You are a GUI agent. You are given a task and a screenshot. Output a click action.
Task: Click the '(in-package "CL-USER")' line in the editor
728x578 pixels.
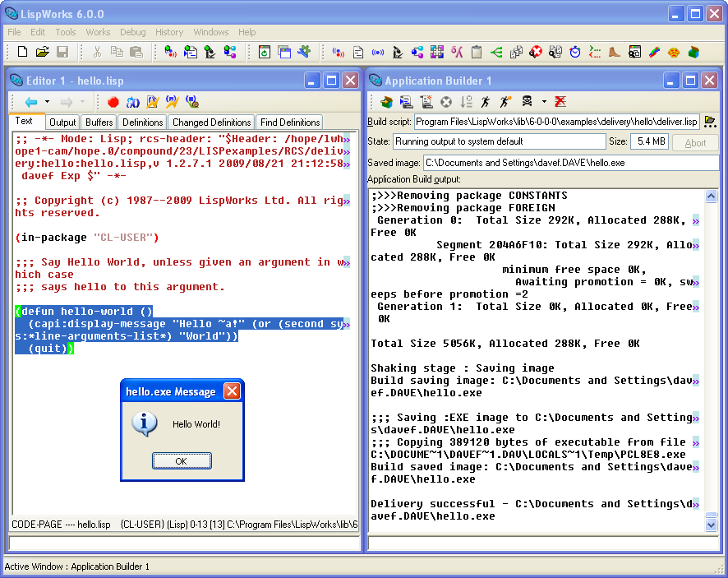click(x=87, y=238)
